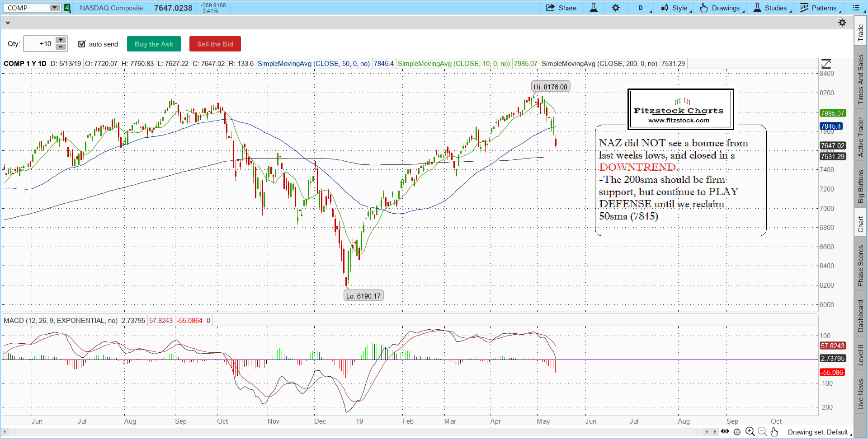The image size is (868, 439).
Task: Click the Share chart button
Action: (561, 8)
